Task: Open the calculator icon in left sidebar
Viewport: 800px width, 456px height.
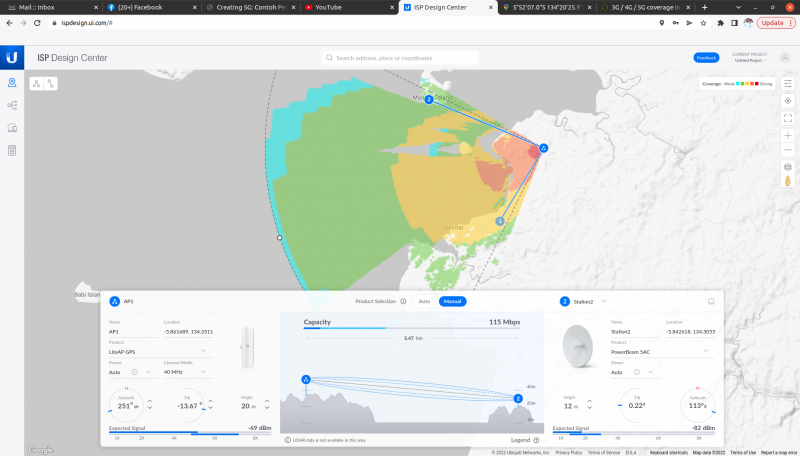Action: pyautogui.click(x=12, y=150)
